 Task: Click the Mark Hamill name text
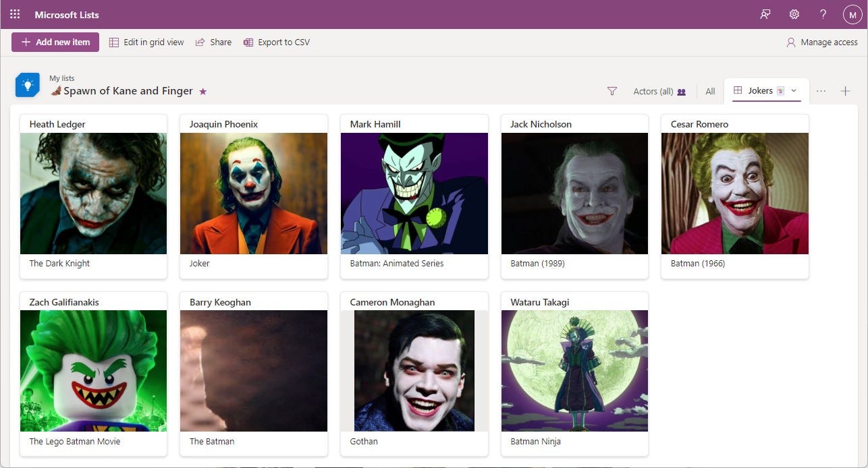click(375, 124)
